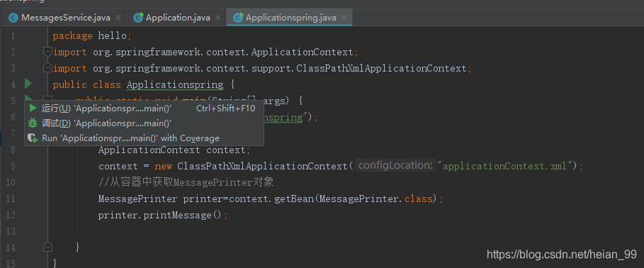This screenshot has height=268, width=644.
Task: Click the coverage shield icon in popup
Action: click(33, 138)
